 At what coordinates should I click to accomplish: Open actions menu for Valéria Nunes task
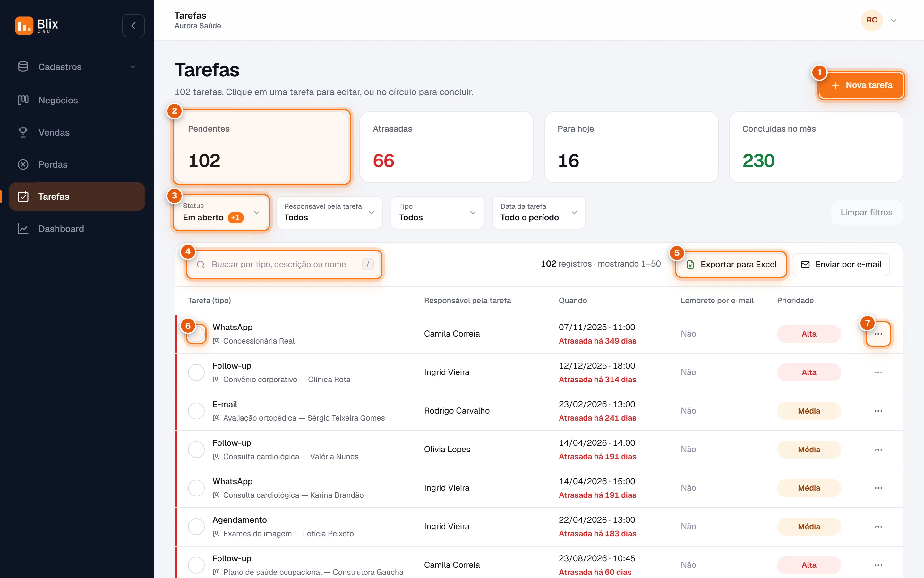(x=878, y=450)
